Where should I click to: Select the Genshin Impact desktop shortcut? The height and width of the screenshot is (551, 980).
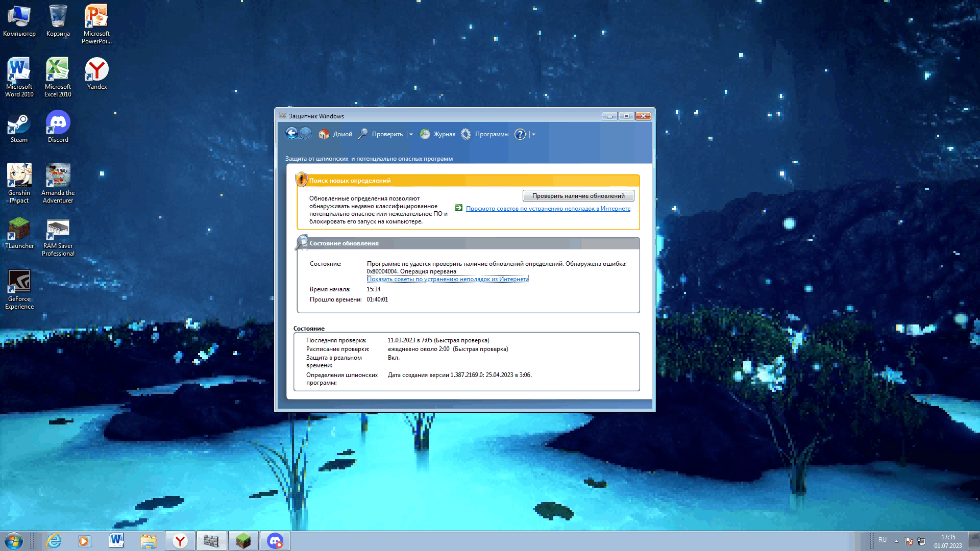(x=19, y=184)
